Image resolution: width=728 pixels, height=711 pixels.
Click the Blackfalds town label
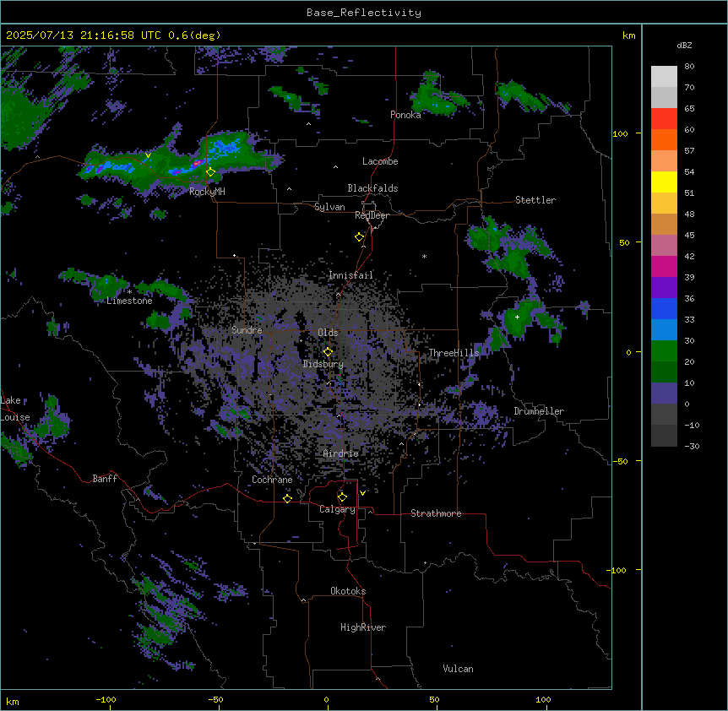pyautogui.click(x=372, y=188)
